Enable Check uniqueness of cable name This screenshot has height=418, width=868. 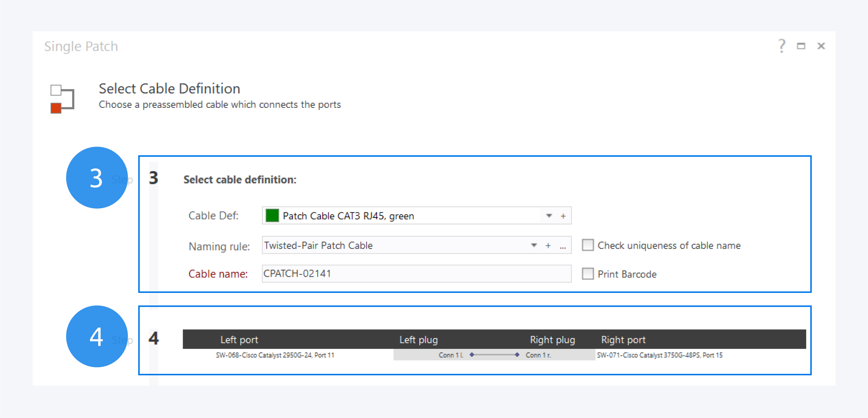click(x=588, y=245)
